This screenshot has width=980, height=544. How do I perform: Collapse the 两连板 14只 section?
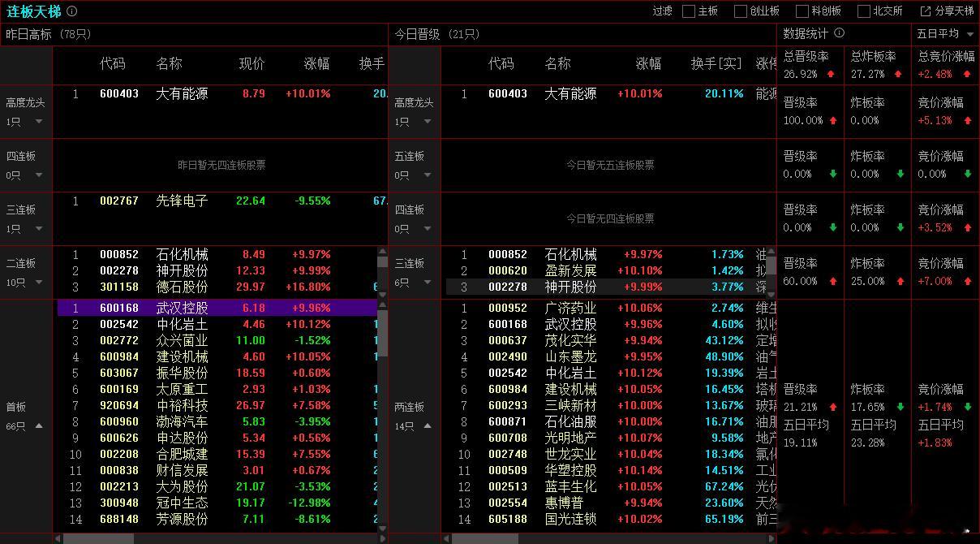[x=428, y=424]
